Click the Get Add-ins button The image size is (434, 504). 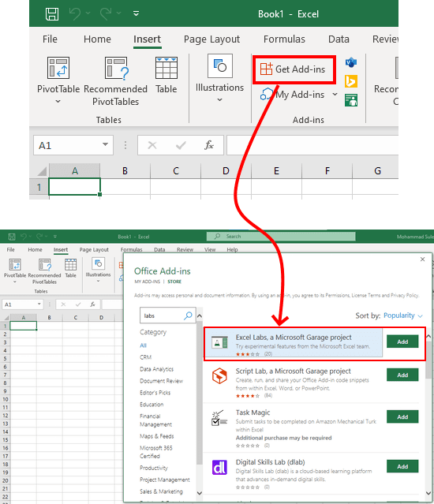tap(293, 69)
